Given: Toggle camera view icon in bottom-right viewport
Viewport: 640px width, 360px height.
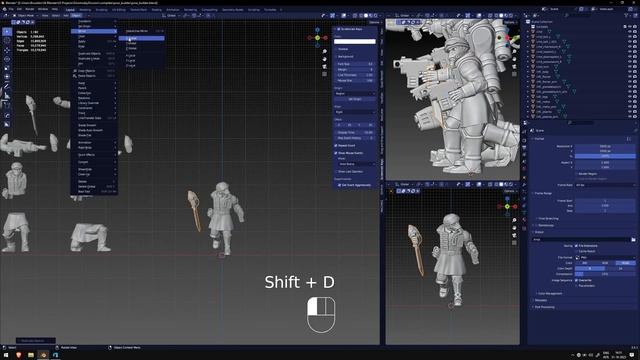Looking at the screenshot, I should click(514, 235).
